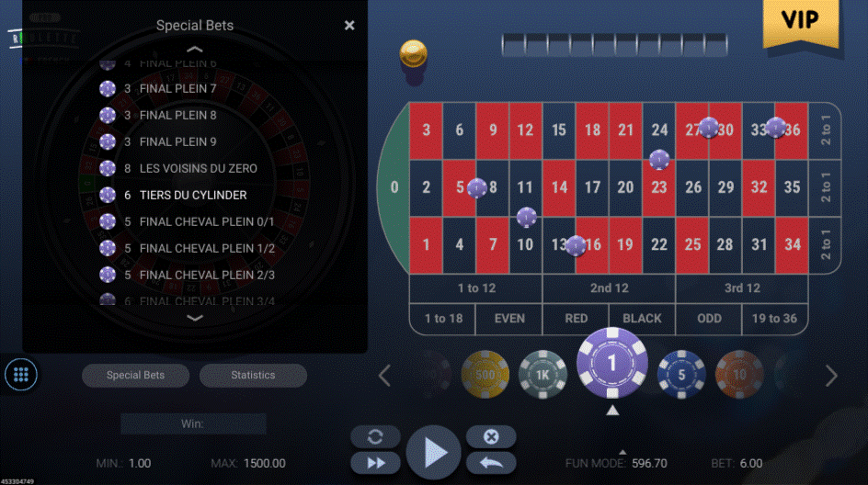
Task: Open the Special Bets tab
Action: tap(136, 375)
